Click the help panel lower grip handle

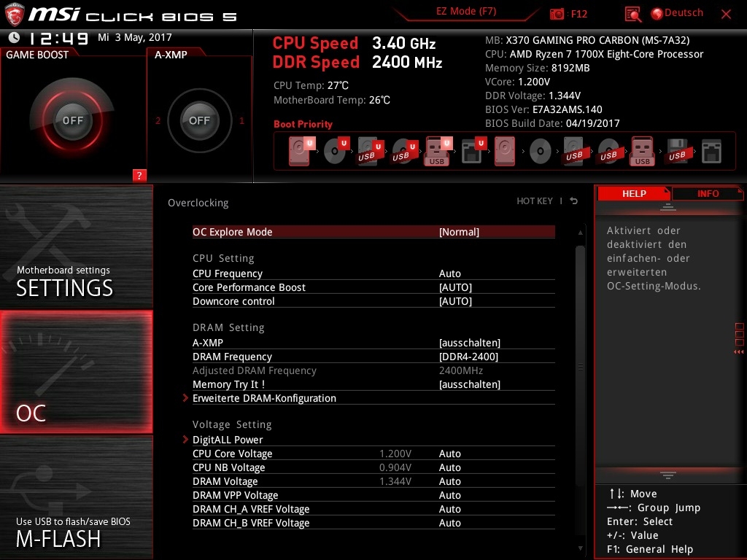[668, 475]
